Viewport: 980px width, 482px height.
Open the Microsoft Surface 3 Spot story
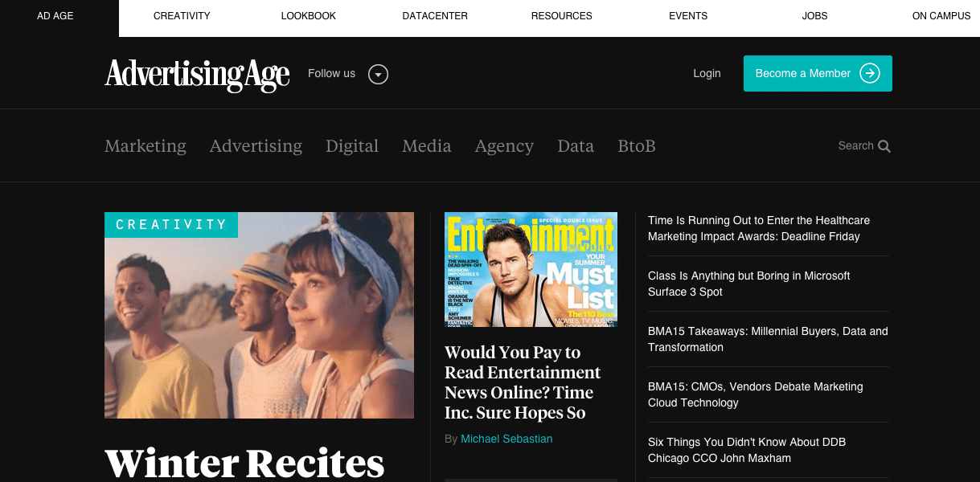[749, 284]
